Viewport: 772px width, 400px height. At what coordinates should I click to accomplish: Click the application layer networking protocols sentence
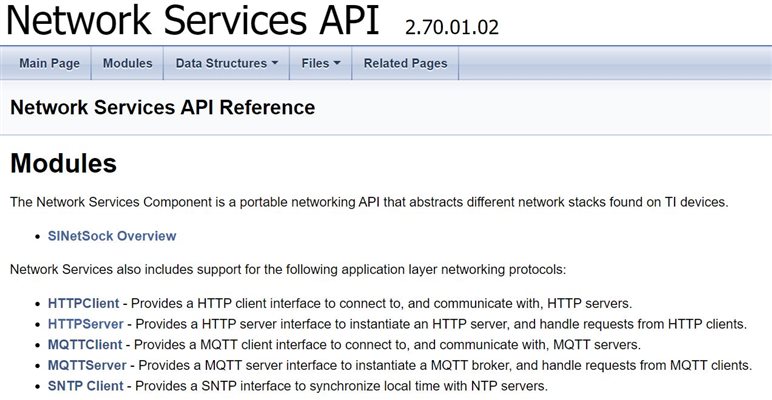tap(288, 270)
